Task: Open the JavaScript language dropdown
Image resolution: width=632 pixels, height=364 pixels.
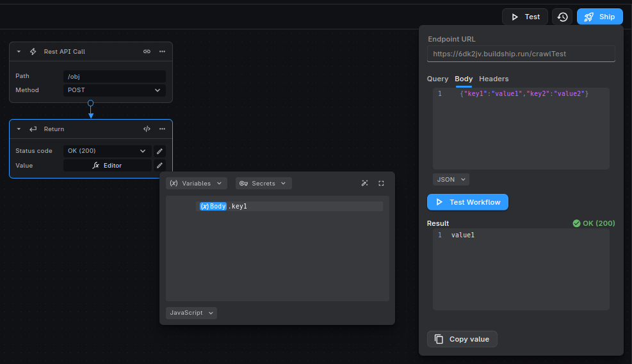Action: pos(191,313)
